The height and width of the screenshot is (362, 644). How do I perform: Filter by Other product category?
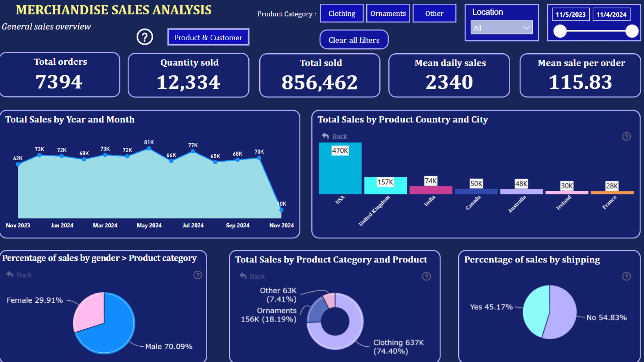tap(434, 13)
